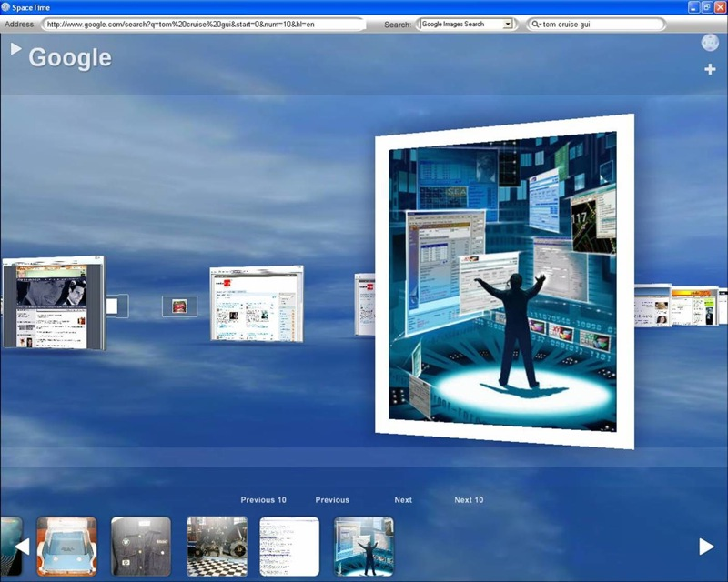Restore down the SpaceTime window
Image resolution: width=728 pixels, height=582 pixels.
tap(707, 7)
